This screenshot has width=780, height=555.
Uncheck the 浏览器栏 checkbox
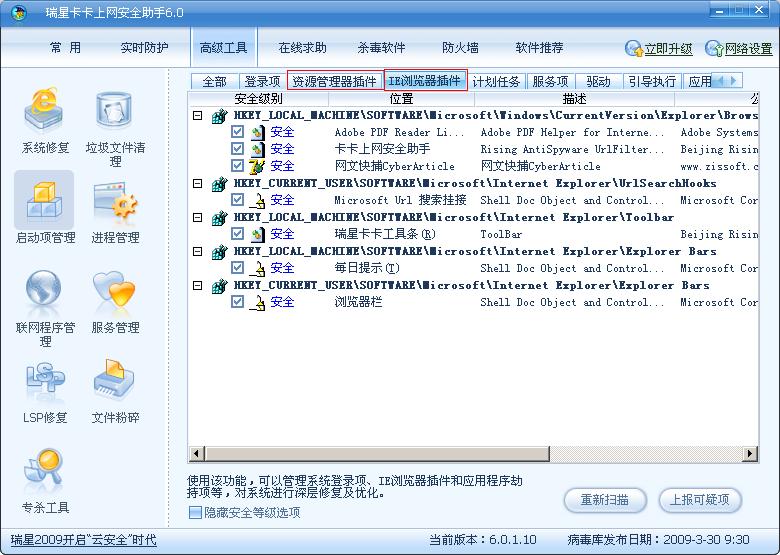pyautogui.click(x=237, y=302)
